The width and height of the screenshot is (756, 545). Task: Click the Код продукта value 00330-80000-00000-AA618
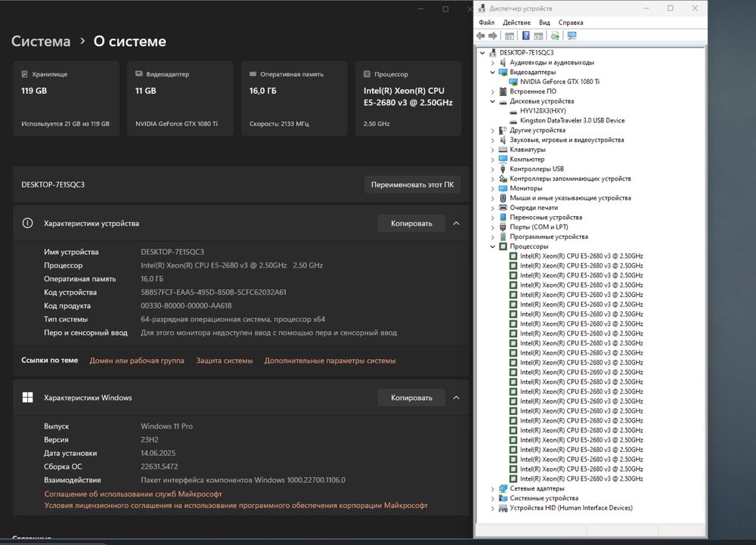[186, 305]
